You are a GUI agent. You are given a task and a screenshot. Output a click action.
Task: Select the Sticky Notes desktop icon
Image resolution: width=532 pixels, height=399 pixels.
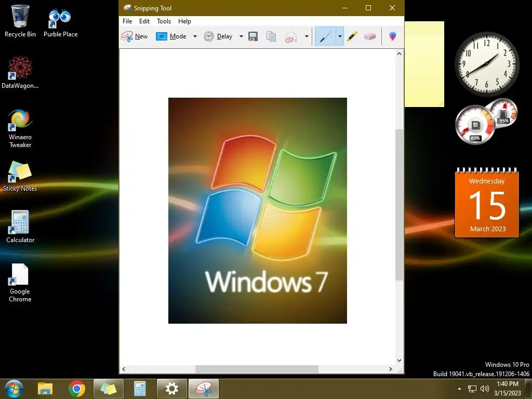[x=20, y=177]
